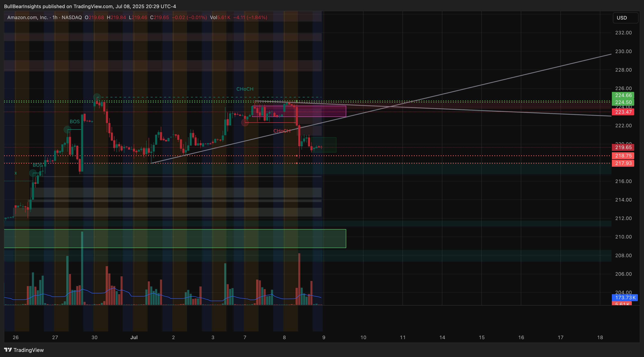Screen dimensions: 644x357
Task: Click the 216.00 price axis label
Action: pyautogui.click(x=623, y=181)
